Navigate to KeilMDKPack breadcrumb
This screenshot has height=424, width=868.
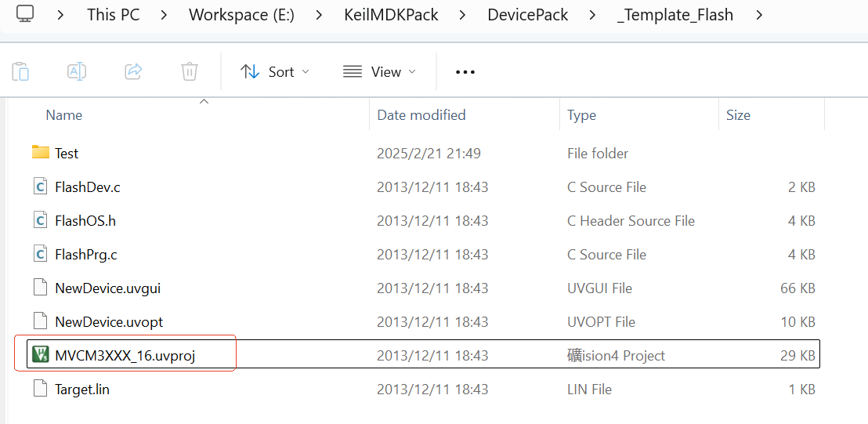click(x=392, y=14)
